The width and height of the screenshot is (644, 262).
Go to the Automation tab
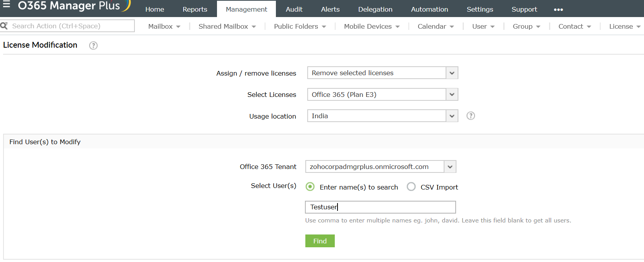(429, 9)
